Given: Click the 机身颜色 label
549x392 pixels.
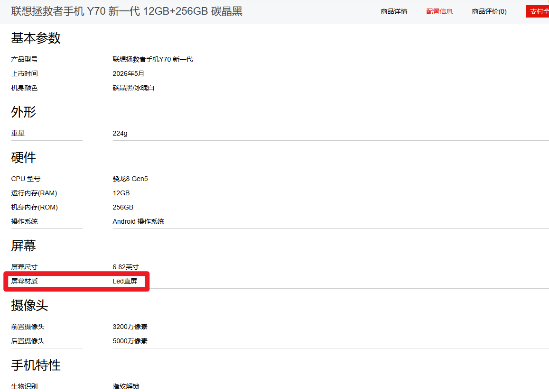Looking at the screenshot, I should coord(24,88).
